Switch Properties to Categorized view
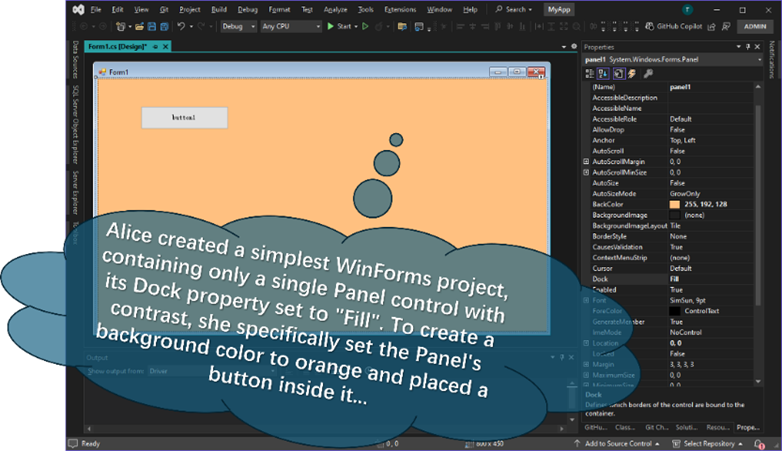Viewport: 782px width, 451px height. click(590, 74)
